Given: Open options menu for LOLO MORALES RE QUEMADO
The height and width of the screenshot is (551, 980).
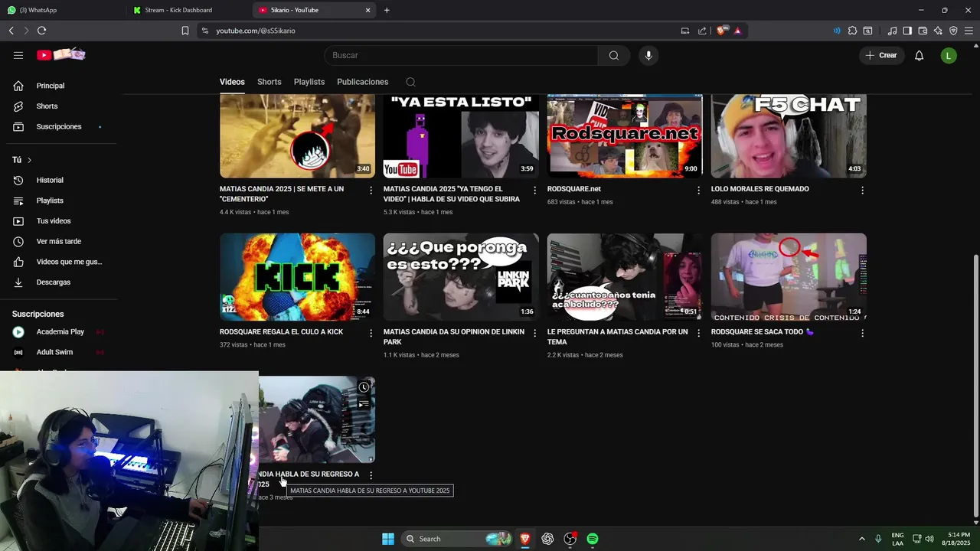Looking at the screenshot, I should [862, 190].
